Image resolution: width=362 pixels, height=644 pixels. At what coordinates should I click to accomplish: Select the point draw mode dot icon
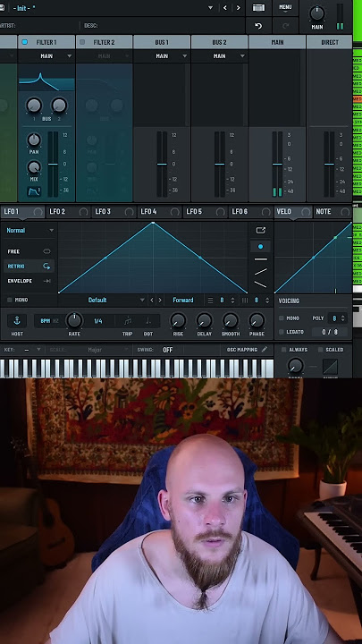(x=260, y=247)
